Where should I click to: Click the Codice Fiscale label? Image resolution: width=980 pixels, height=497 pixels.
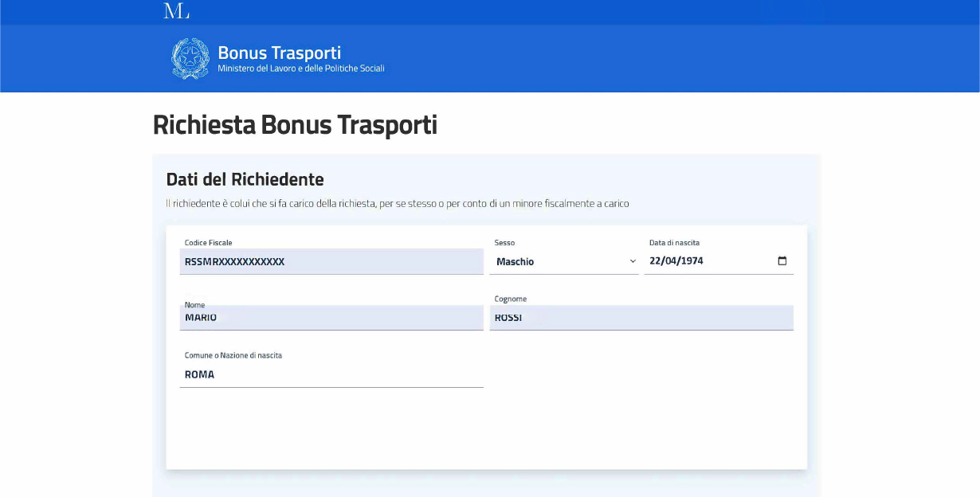[208, 242]
